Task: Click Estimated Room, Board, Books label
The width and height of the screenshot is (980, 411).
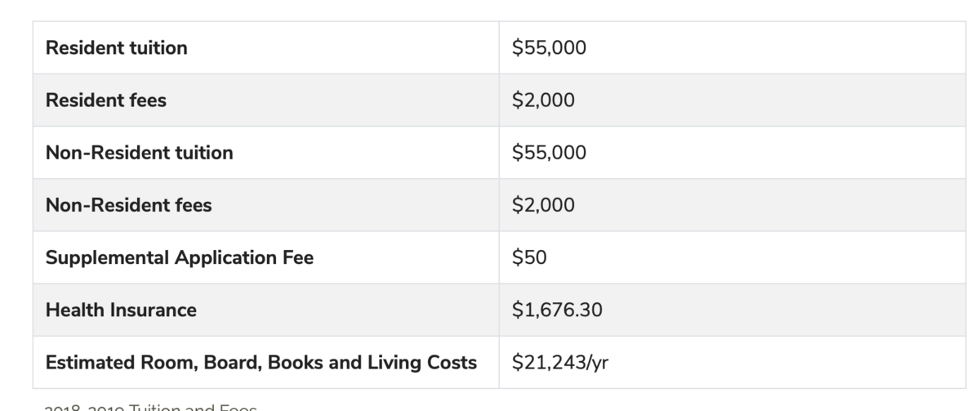Action: [261, 362]
